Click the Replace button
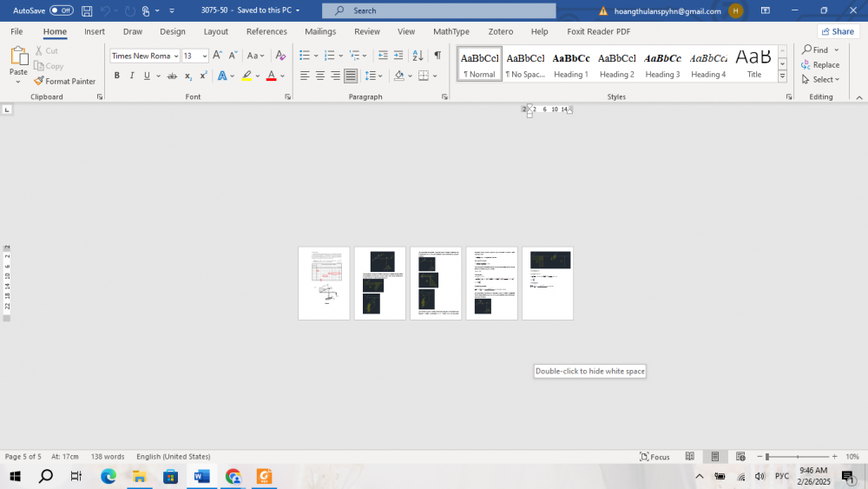868x489 pixels. click(x=820, y=64)
